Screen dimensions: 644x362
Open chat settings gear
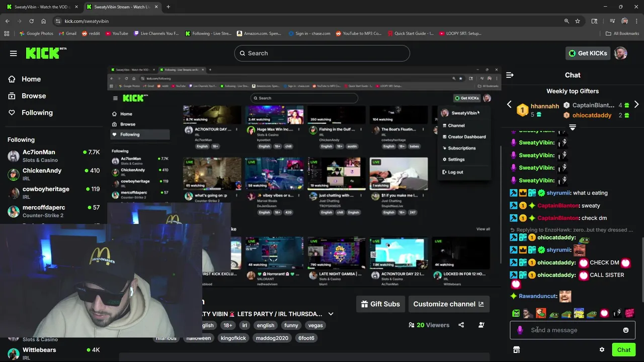tap(602, 350)
